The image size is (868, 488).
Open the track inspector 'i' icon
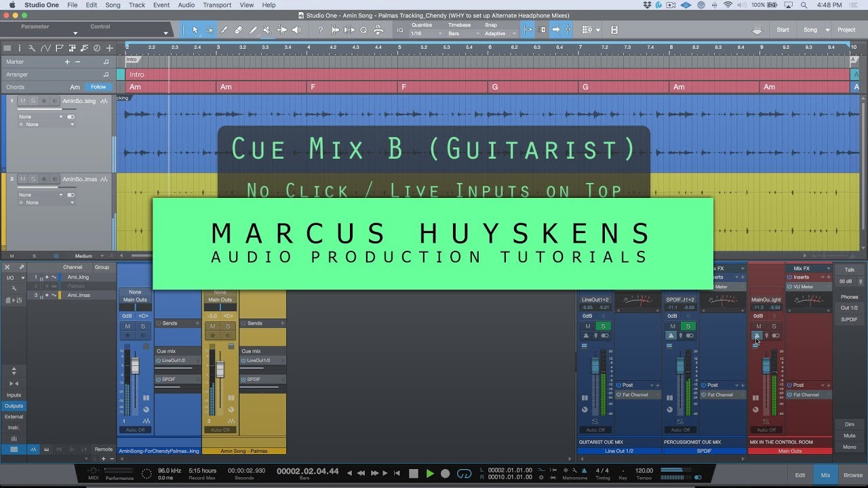(x=20, y=48)
